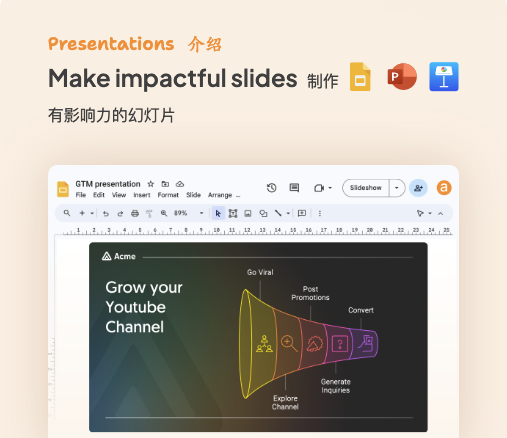Select the Go Viral label

tap(260, 272)
